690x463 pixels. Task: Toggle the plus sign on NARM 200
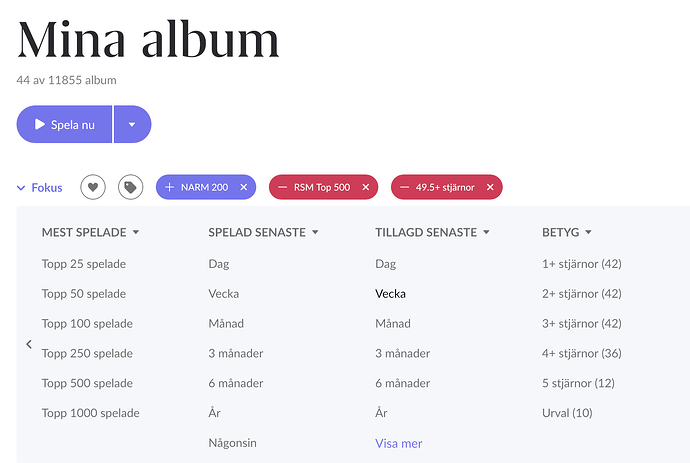(169, 187)
